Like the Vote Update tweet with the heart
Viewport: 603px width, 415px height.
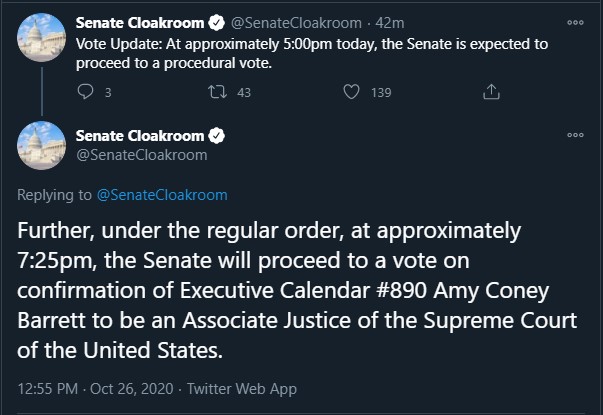[351, 92]
